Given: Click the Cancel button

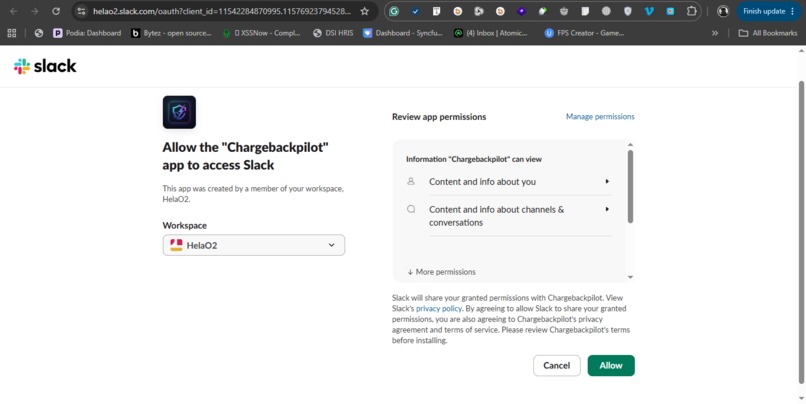Looking at the screenshot, I should [x=557, y=365].
